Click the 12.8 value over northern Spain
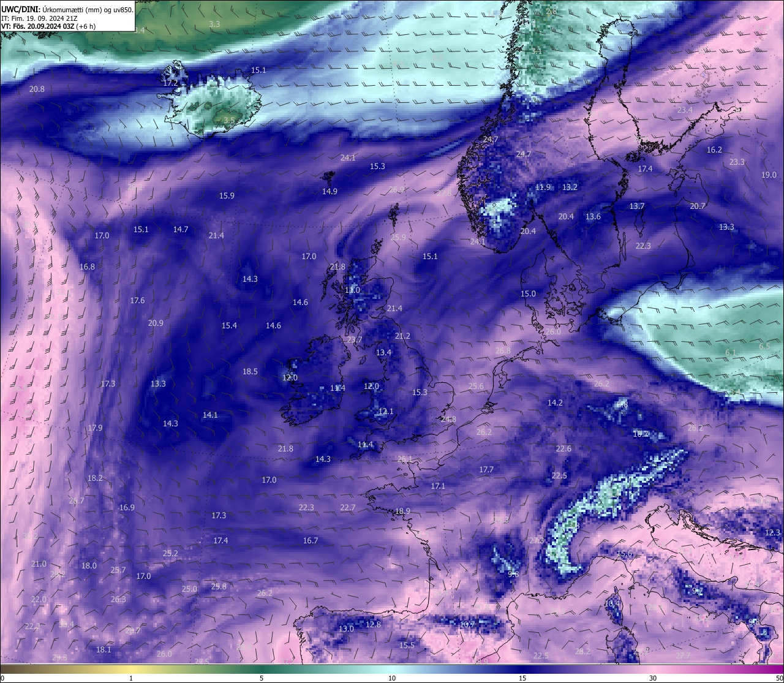The image size is (784, 683). tap(373, 624)
